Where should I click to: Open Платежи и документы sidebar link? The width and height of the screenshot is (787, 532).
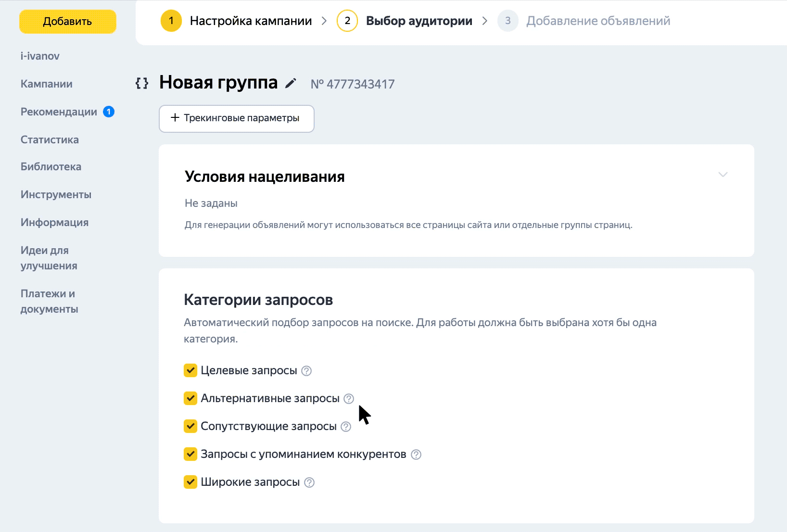(49, 301)
